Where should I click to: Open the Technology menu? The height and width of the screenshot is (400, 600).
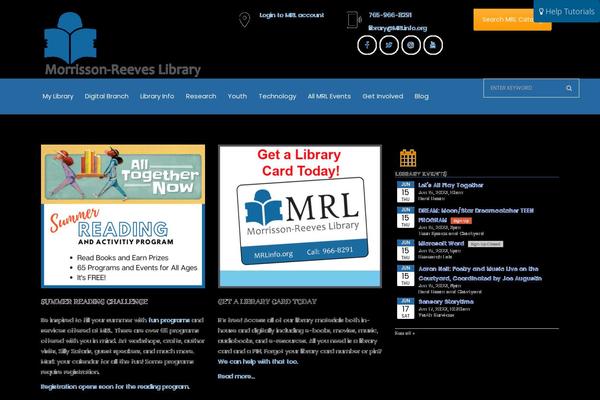tap(277, 96)
